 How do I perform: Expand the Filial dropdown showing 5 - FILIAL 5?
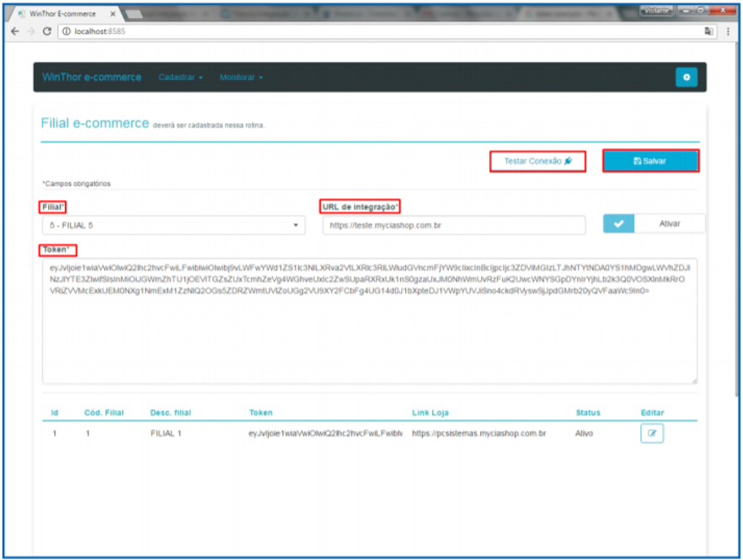[x=174, y=226]
